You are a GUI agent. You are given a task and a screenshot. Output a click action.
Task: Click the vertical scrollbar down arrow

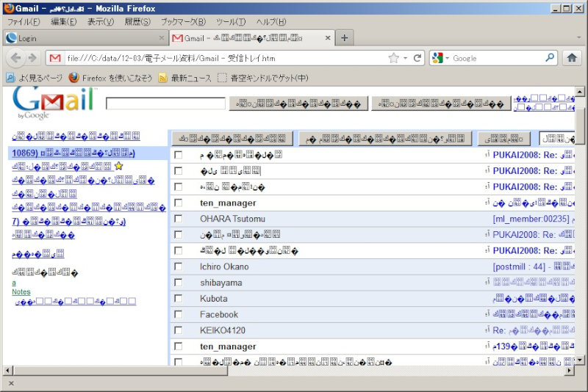pyautogui.click(x=580, y=360)
